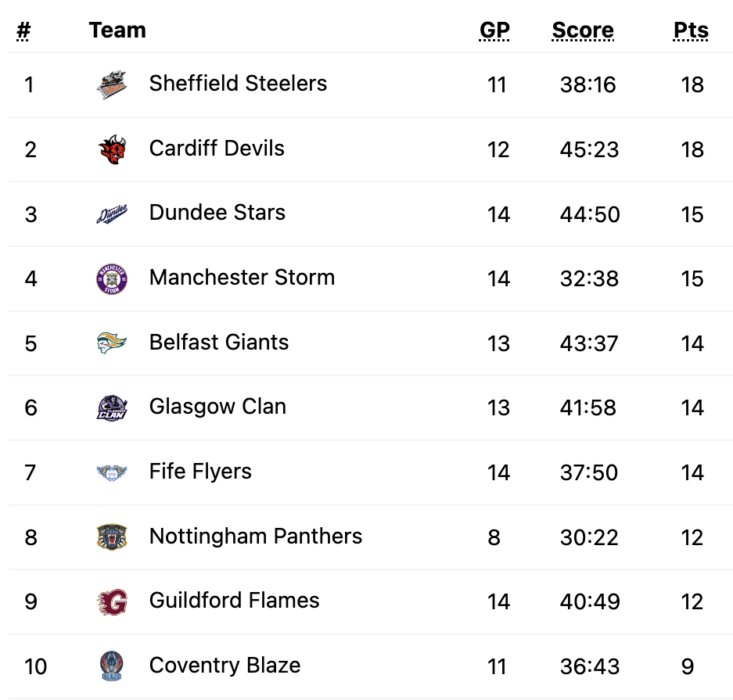Click the # rank column header

[x=23, y=31]
